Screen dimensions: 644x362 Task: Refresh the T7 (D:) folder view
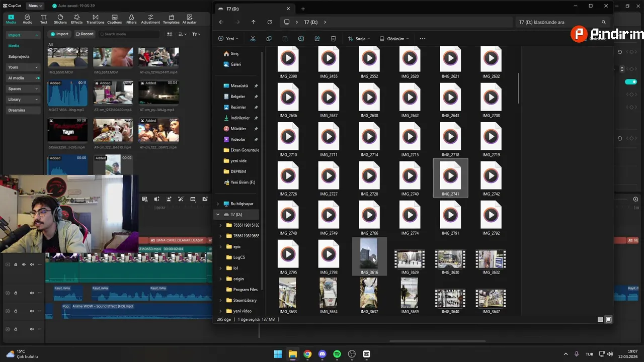[x=270, y=22]
